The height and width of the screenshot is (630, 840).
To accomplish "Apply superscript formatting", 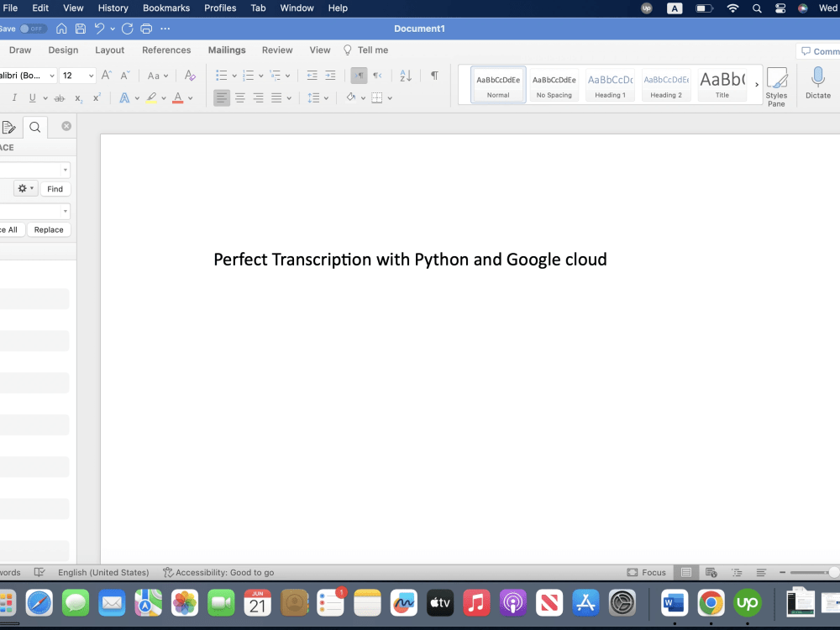I will pos(97,98).
